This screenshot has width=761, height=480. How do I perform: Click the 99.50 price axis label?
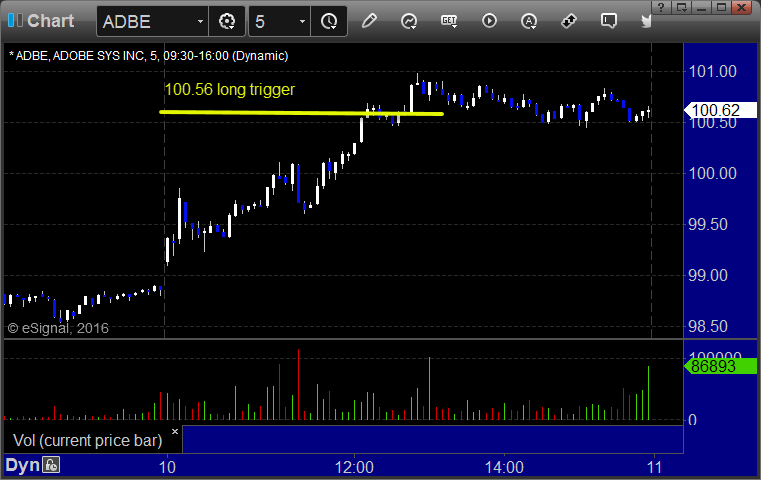tap(708, 224)
